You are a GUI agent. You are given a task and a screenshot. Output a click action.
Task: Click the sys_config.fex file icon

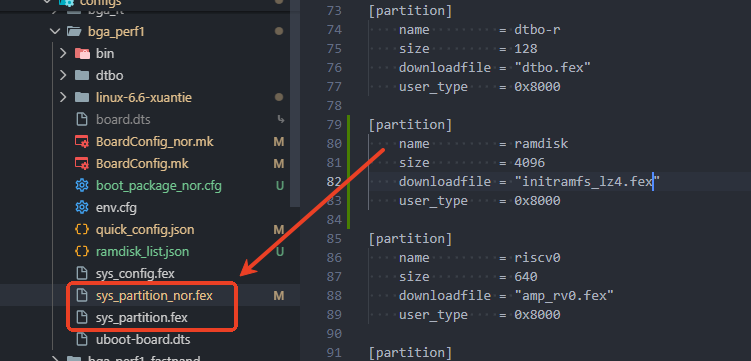[x=82, y=274]
